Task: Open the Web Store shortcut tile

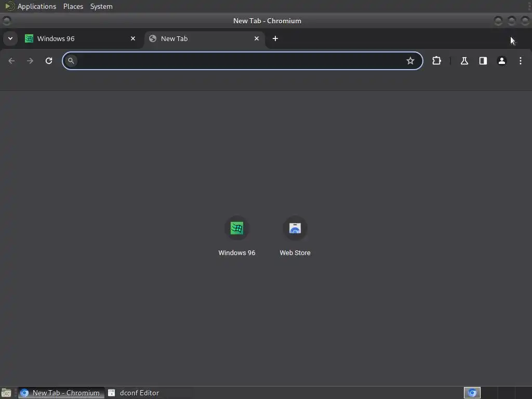Action: tap(295, 236)
